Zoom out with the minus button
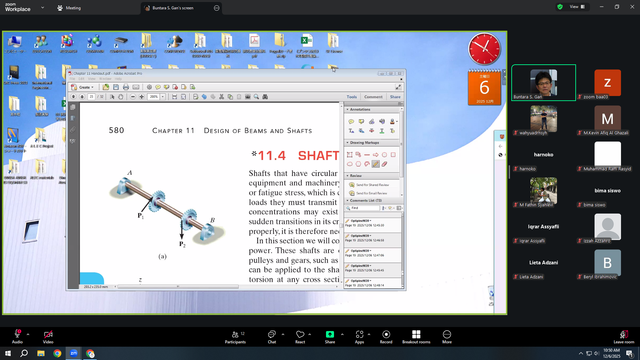Screen dimensions: 640x360 [x=133, y=97]
